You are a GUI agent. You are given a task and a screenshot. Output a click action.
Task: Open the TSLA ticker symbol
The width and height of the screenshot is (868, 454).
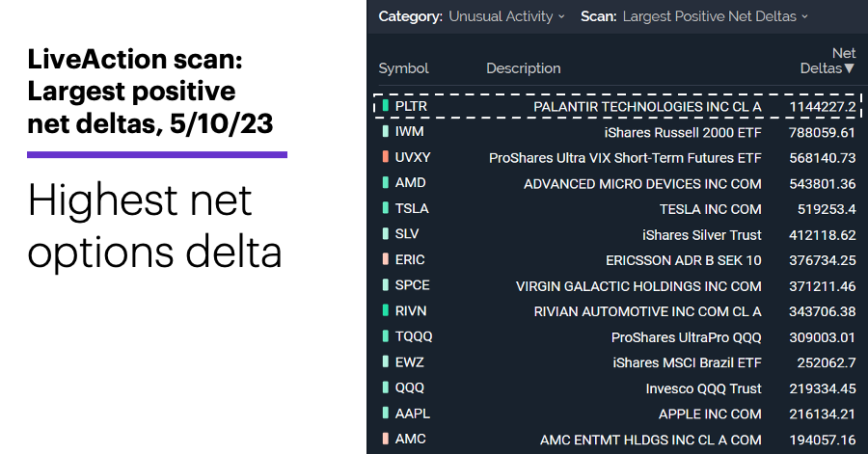tap(412, 208)
